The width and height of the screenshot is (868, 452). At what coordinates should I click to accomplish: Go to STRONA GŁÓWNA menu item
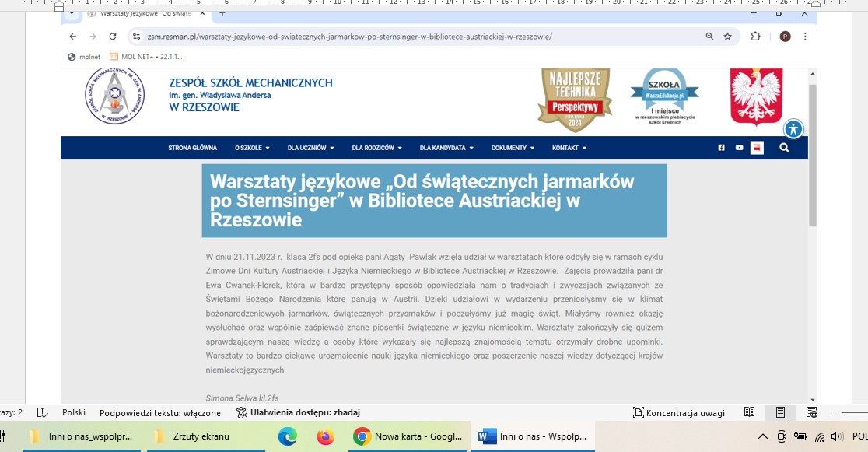(x=192, y=148)
